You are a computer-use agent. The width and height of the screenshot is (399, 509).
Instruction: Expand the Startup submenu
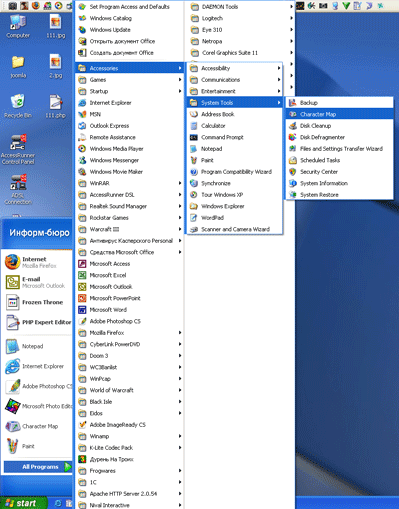130,91
